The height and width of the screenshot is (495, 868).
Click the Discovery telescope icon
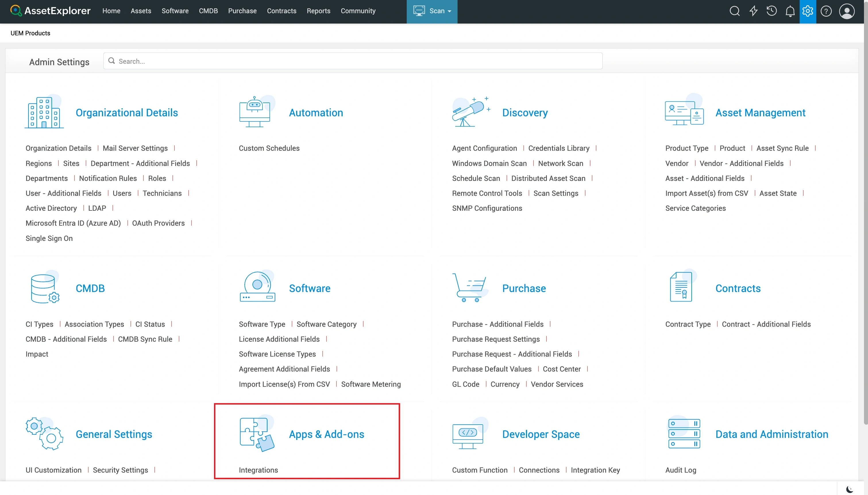pos(471,111)
